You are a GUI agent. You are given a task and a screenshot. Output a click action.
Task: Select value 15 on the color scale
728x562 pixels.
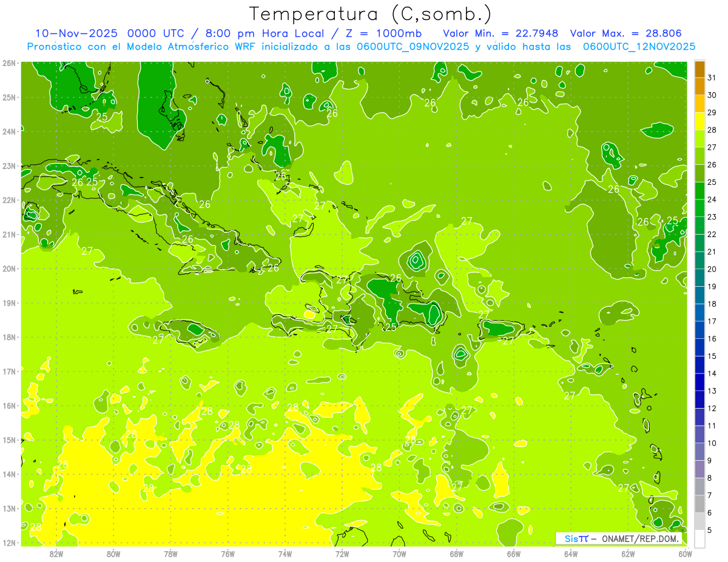[712, 356]
